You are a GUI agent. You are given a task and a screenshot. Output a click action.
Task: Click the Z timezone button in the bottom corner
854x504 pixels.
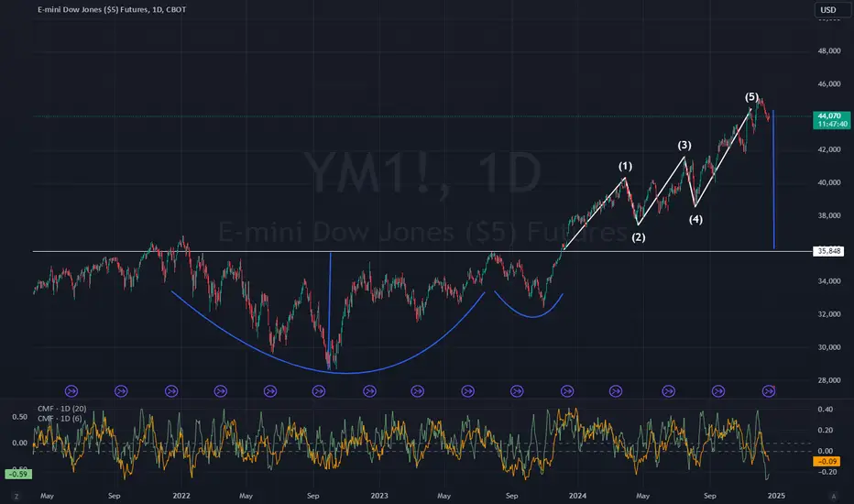click(x=16, y=497)
